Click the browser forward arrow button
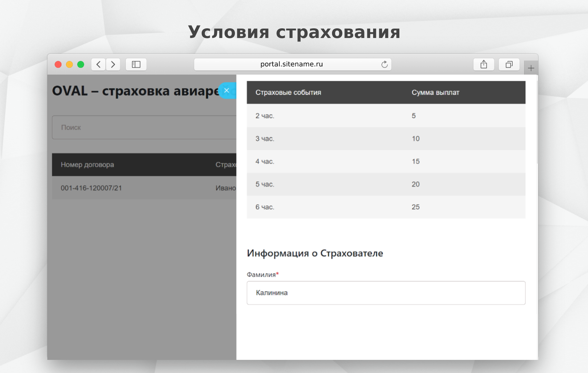588x373 pixels. point(113,65)
